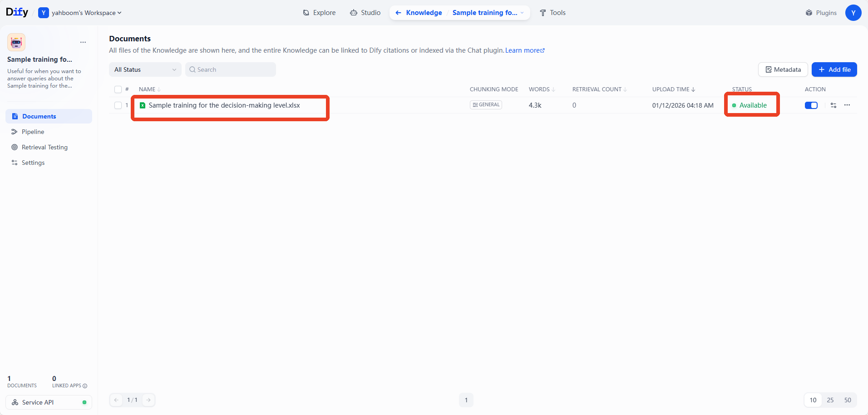Select page number 1
This screenshot has height=415, width=868.
(x=466, y=400)
